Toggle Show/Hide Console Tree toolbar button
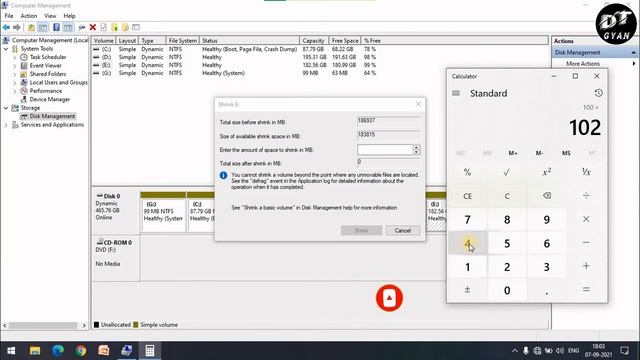This screenshot has width=640, height=360. (42, 27)
